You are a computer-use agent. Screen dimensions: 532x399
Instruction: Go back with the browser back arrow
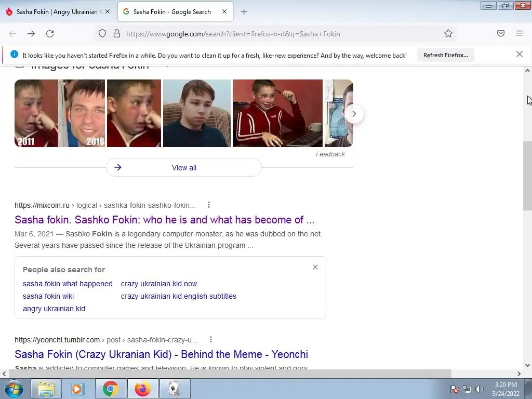(12, 34)
